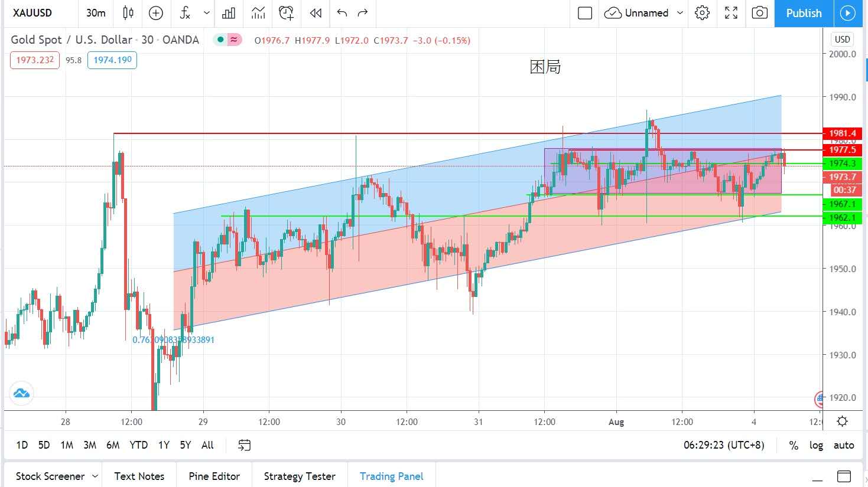Image resolution: width=868 pixels, height=487 pixels.
Task: Select the 1Y time range
Action: pyautogui.click(x=164, y=445)
